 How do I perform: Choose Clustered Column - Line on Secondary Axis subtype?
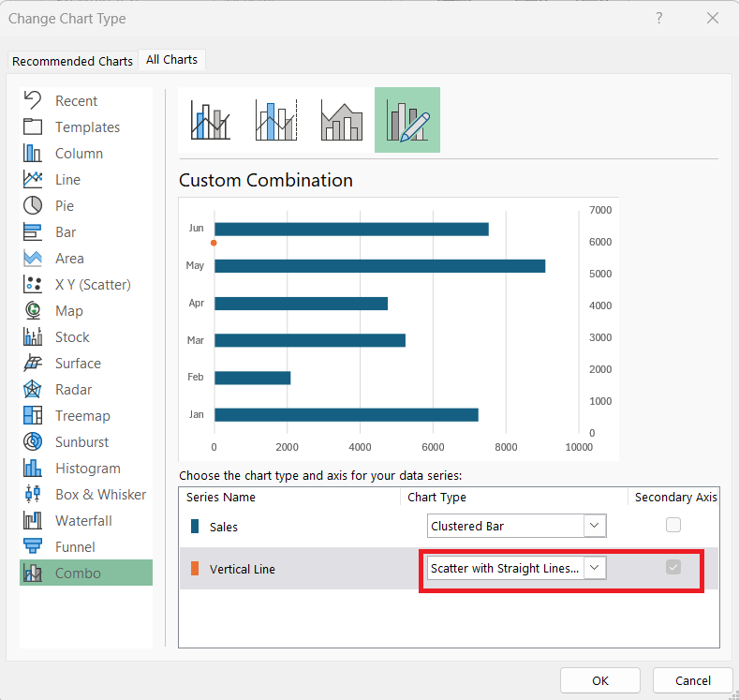(x=276, y=120)
